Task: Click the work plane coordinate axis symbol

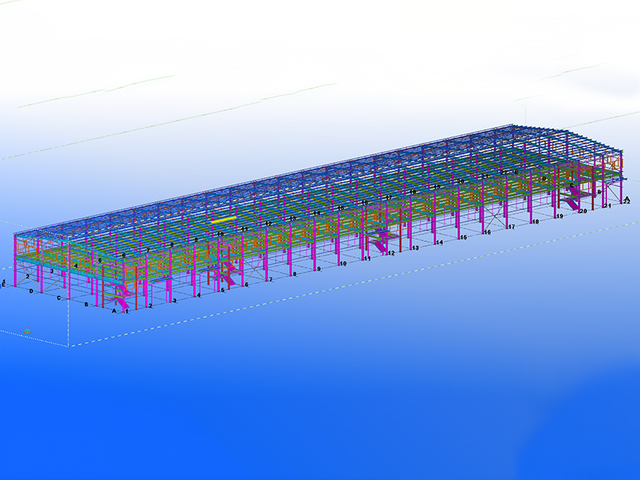Action: click(x=27, y=331)
